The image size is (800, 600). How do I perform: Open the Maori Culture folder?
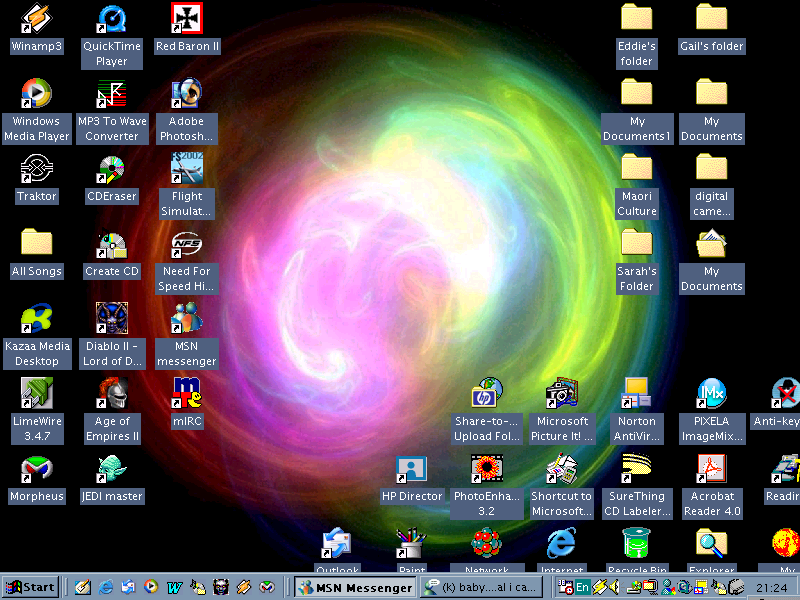click(x=637, y=169)
